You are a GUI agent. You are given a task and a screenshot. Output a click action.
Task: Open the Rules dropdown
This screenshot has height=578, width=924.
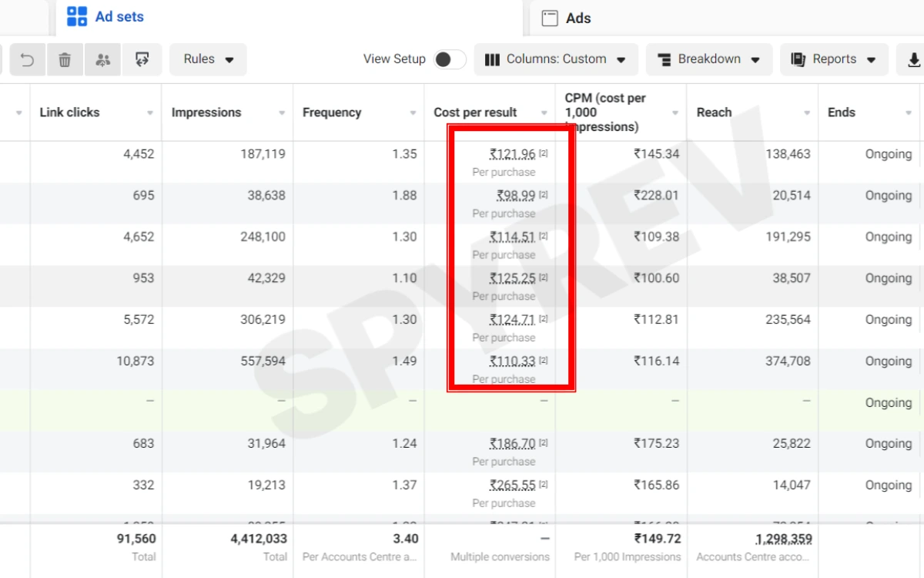coord(209,59)
